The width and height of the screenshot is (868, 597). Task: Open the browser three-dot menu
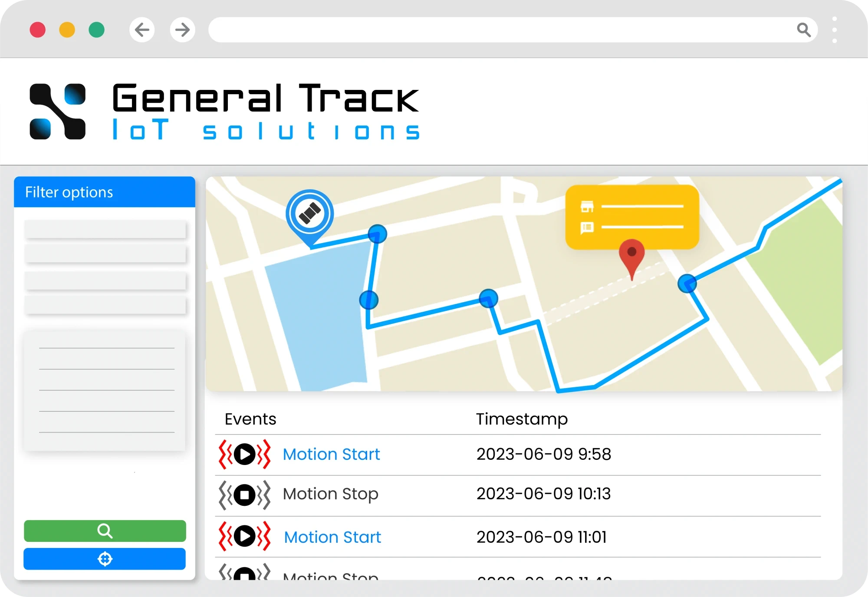pos(834,30)
